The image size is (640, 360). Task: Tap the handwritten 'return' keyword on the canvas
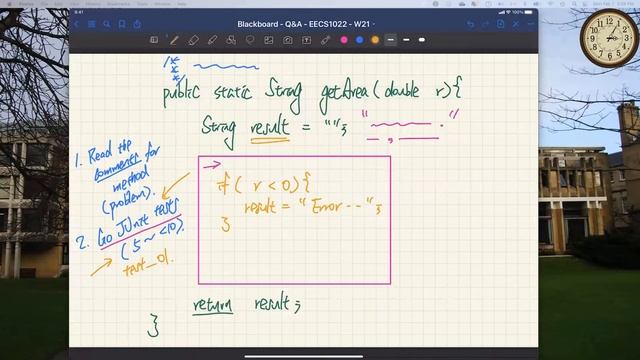pyautogui.click(x=213, y=305)
